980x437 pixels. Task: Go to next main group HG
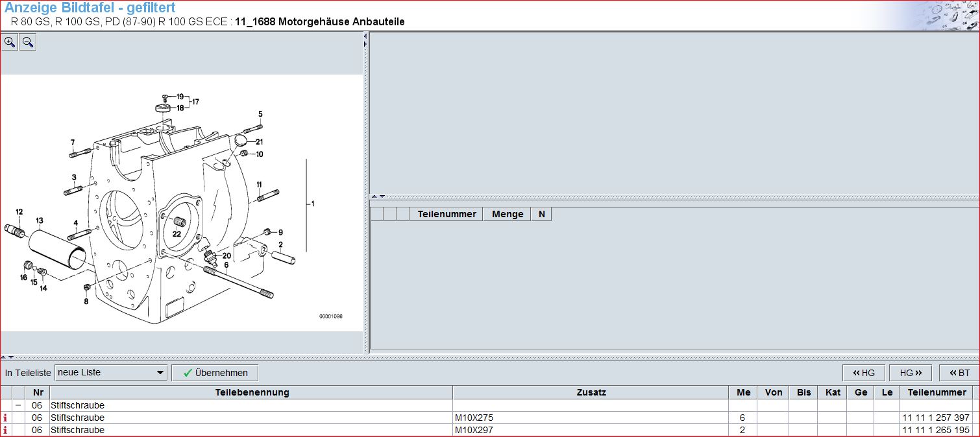(911, 373)
